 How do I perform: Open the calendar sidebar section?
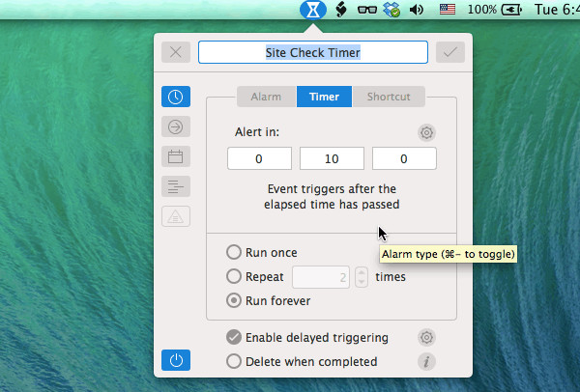click(x=176, y=156)
